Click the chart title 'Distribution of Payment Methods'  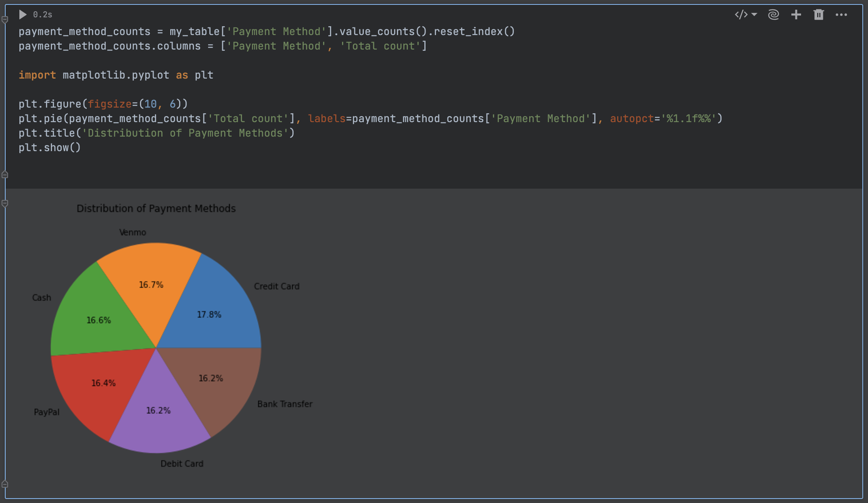pyautogui.click(x=156, y=208)
